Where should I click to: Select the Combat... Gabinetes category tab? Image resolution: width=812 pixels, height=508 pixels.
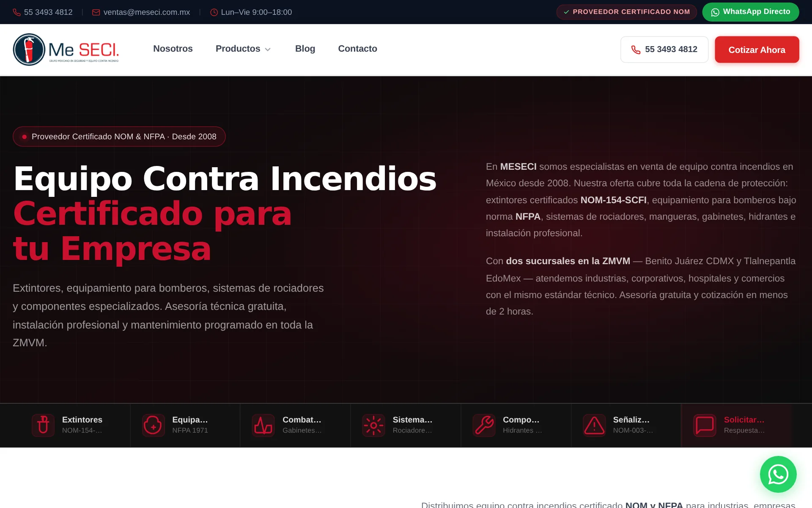295,425
